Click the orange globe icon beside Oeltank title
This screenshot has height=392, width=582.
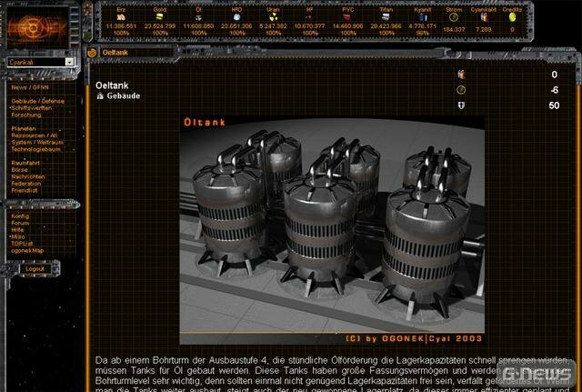pos(92,53)
